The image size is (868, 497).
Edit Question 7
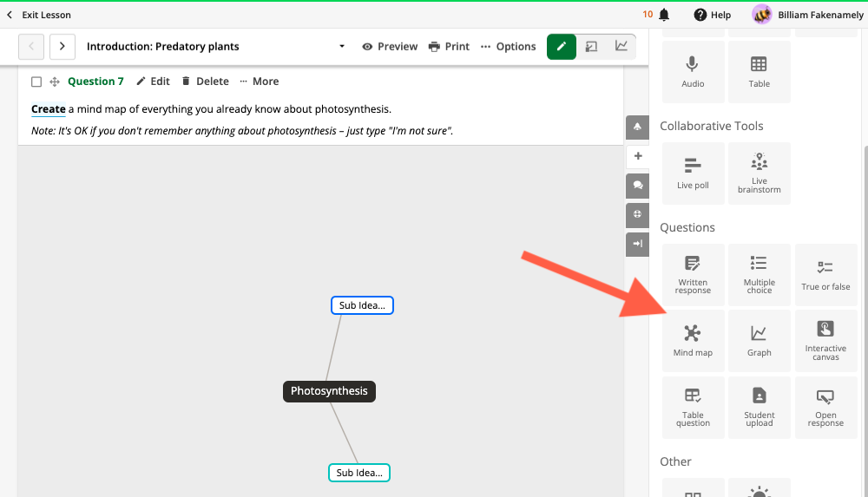(x=154, y=82)
